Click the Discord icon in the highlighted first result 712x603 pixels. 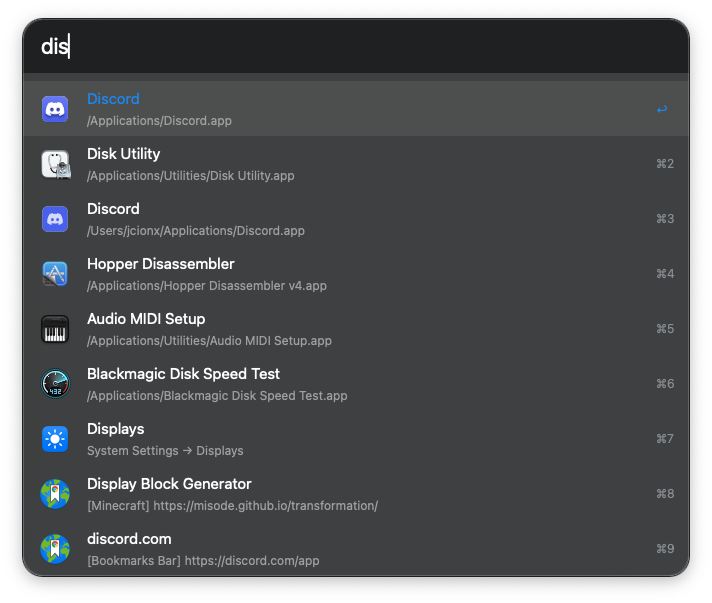(55, 109)
